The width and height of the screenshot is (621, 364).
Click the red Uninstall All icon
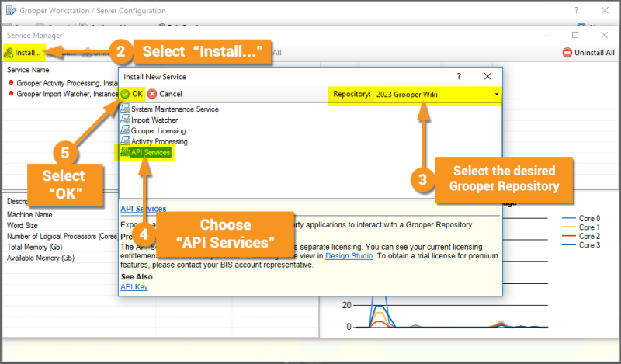[567, 52]
